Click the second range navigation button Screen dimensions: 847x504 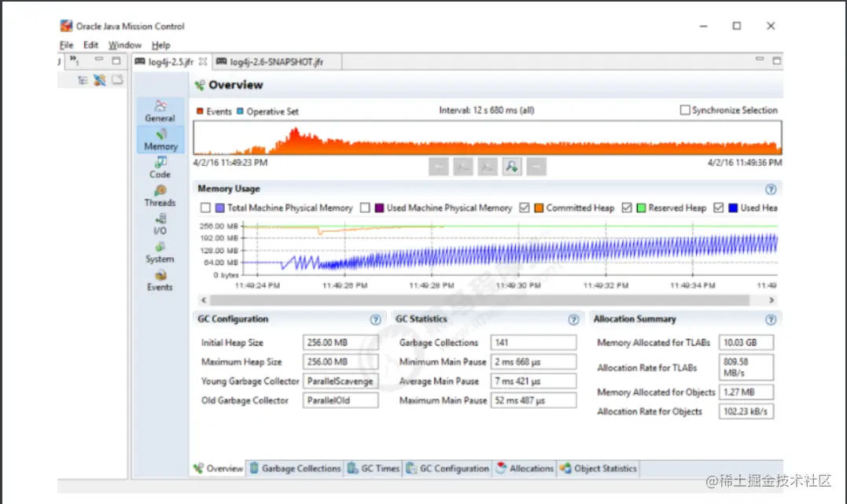pos(463,167)
